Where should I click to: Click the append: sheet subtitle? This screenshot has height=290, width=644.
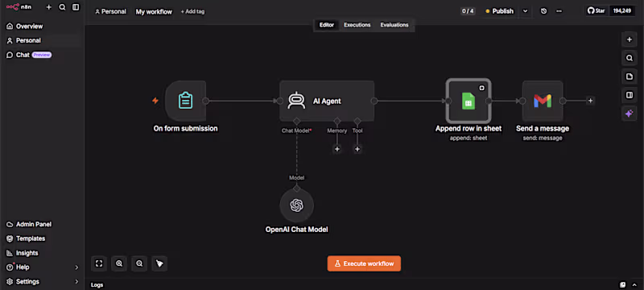(x=469, y=138)
